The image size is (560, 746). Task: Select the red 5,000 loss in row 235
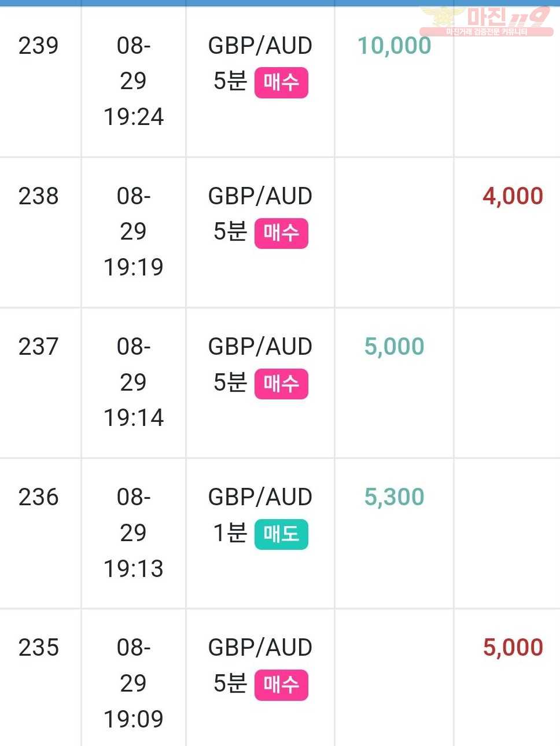[513, 648]
